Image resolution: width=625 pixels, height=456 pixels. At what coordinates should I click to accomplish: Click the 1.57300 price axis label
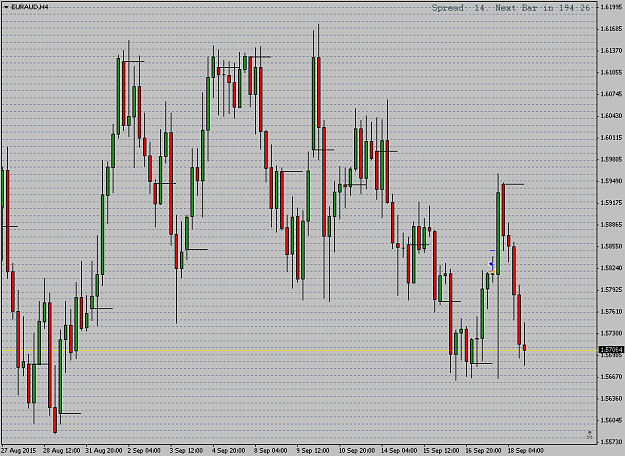(611, 333)
